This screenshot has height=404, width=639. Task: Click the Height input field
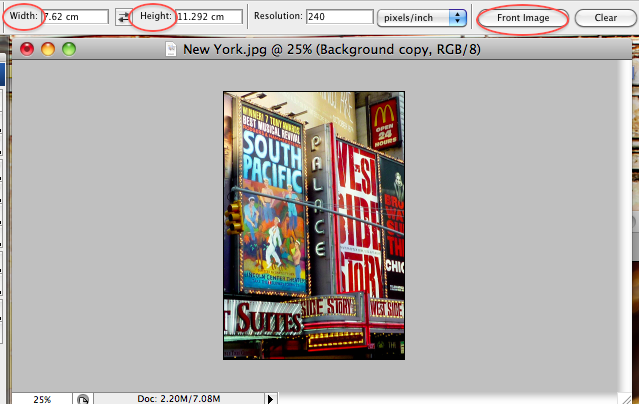click(209, 17)
